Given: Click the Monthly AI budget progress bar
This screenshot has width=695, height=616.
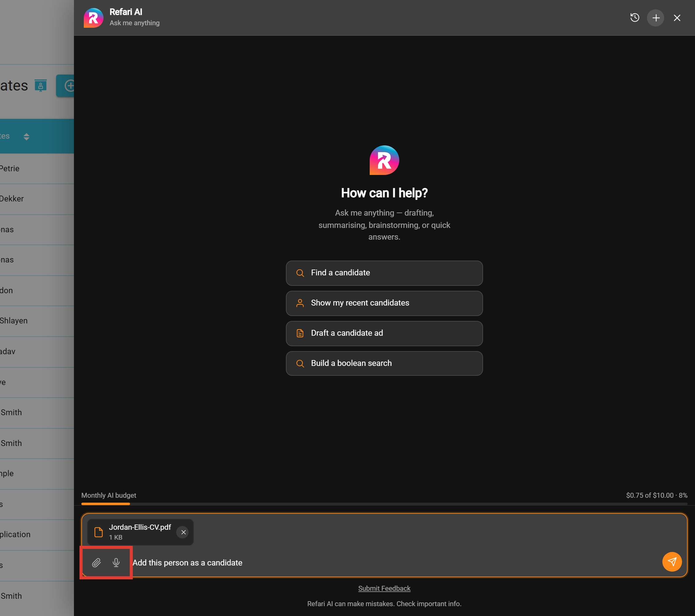Looking at the screenshot, I should (x=384, y=504).
